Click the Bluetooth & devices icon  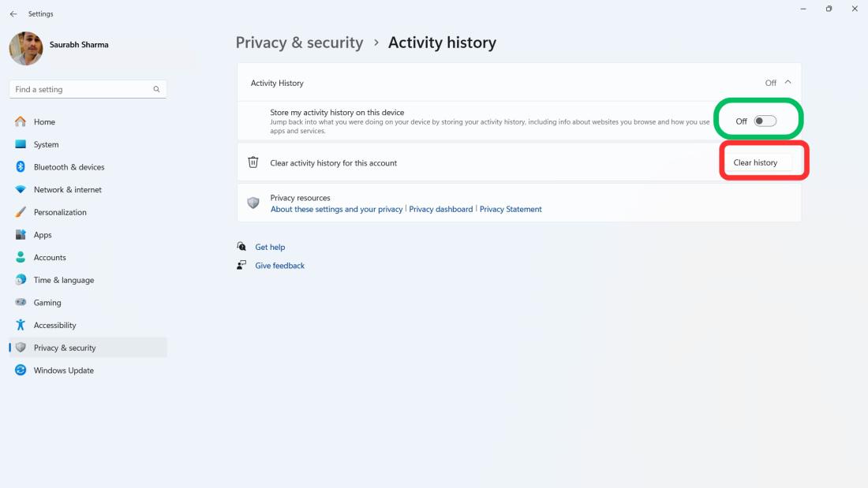point(21,167)
